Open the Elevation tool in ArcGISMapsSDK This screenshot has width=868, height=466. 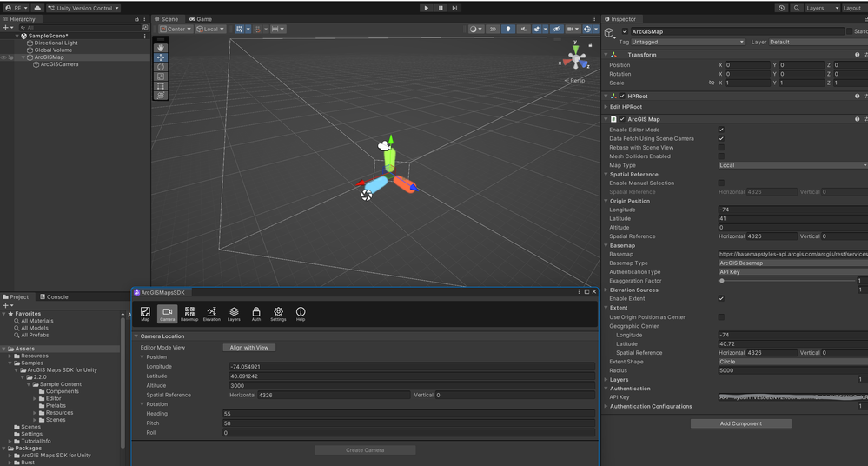(x=211, y=313)
